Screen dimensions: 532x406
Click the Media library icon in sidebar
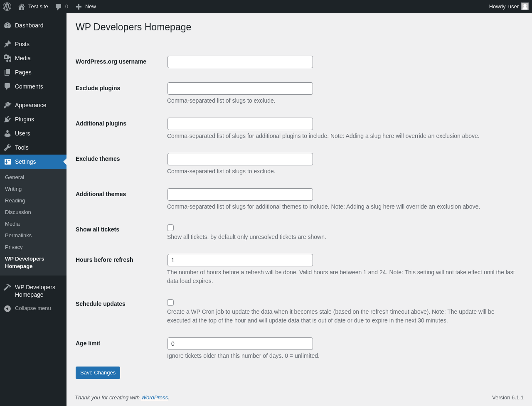[7, 58]
